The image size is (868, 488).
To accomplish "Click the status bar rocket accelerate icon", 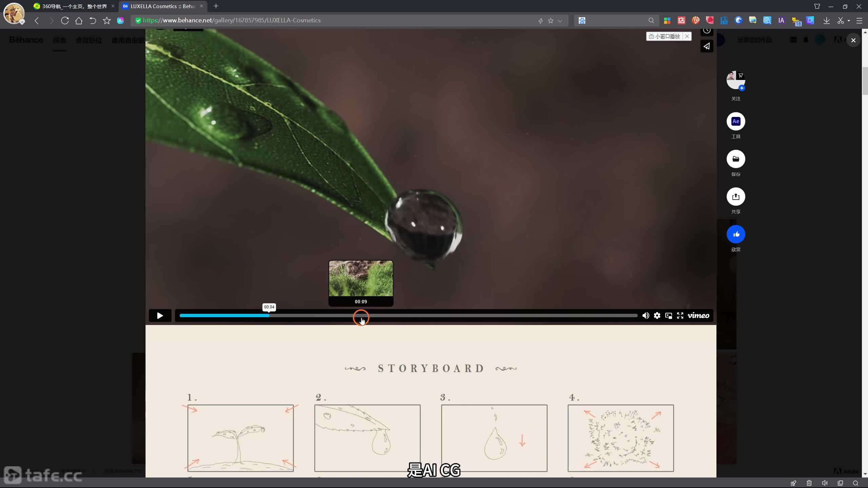I will pyautogui.click(x=793, y=483).
